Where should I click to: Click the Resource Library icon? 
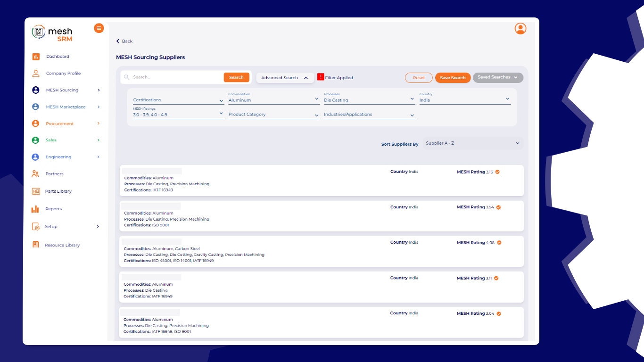click(x=35, y=245)
